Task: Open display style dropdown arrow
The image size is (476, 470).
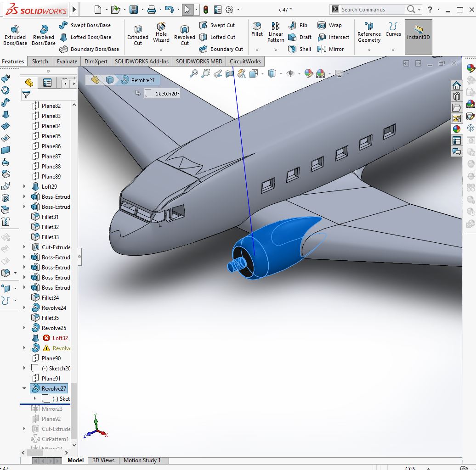Action: pyautogui.click(x=281, y=73)
